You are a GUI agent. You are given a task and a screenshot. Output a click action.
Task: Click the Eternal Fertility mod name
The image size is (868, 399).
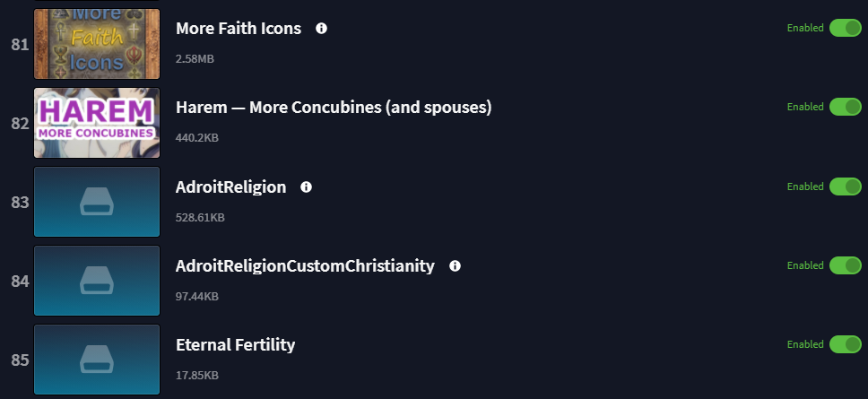coord(235,345)
